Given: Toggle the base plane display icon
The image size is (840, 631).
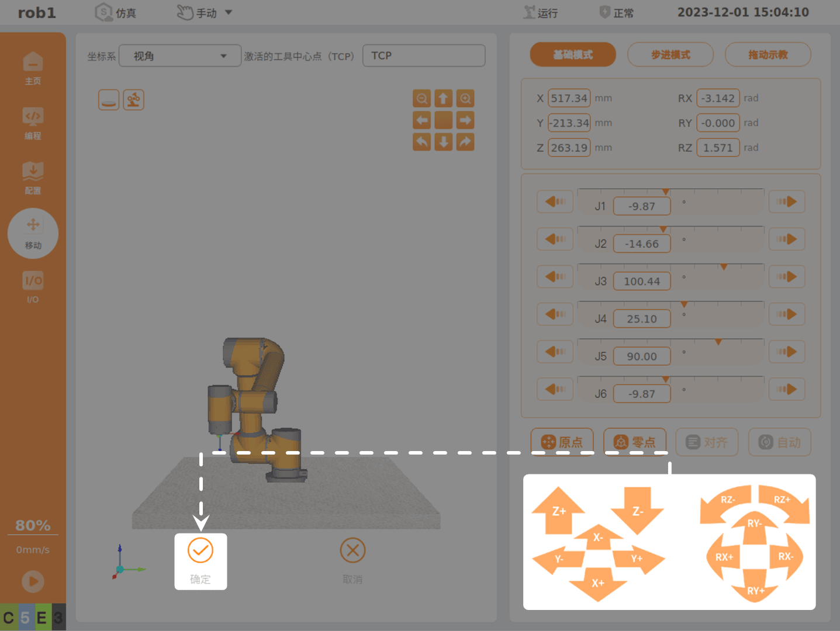Looking at the screenshot, I should (x=109, y=100).
